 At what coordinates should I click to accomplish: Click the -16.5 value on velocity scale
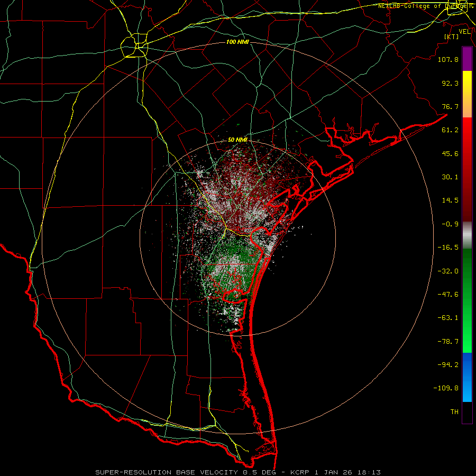click(x=448, y=248)
